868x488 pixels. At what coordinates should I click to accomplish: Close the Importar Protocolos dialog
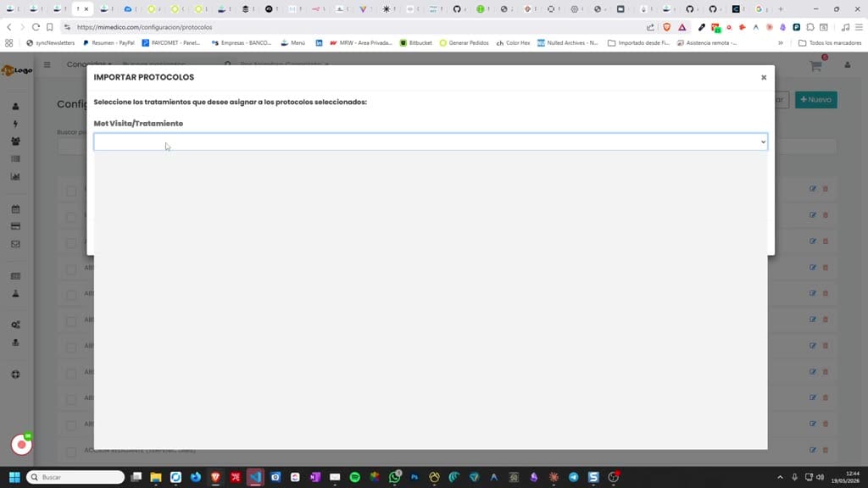(764, 77)
